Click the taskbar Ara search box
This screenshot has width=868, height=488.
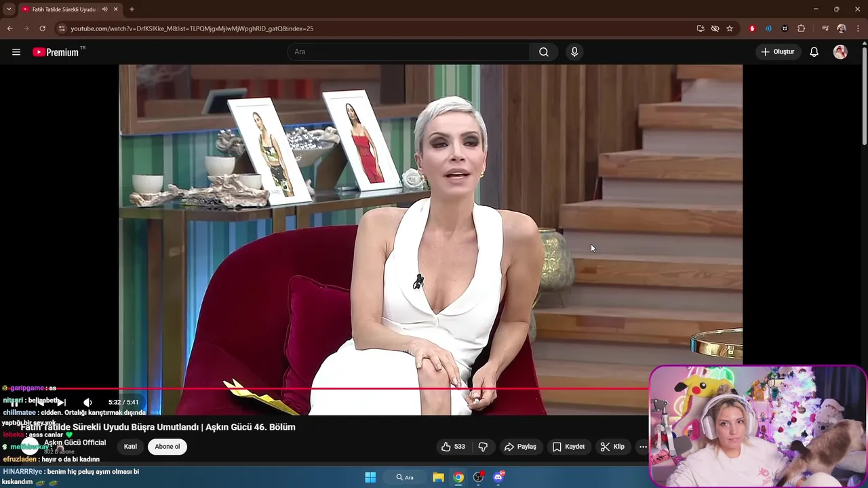point(405,477)
